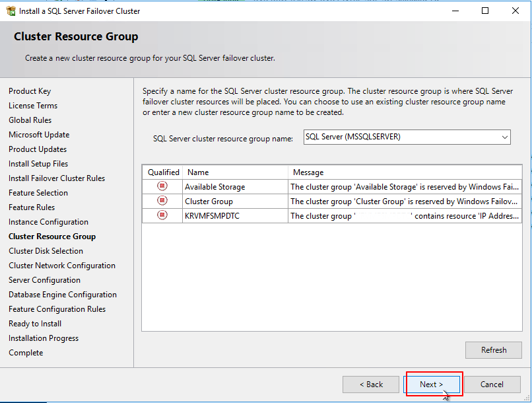Jump to the Cluster Network Configuration step
The image size is (532, 403).
tap(62, 266)
